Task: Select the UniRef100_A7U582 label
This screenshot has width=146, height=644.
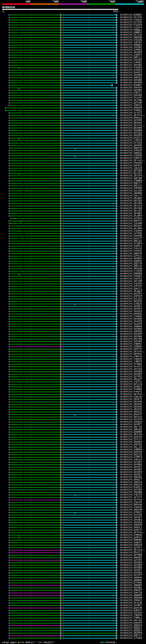Action: pyautogui.click(x=131, y=47)
